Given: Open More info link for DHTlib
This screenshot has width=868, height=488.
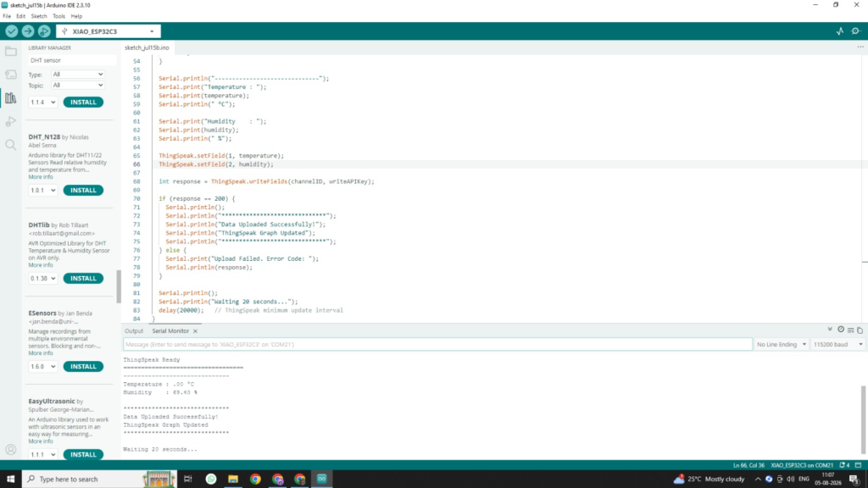Looking at the screenshot, I should coord(41,265).
